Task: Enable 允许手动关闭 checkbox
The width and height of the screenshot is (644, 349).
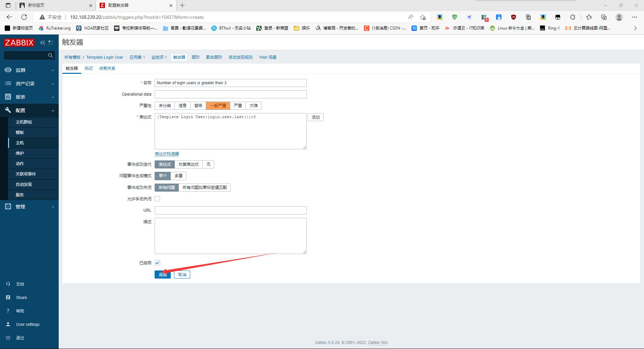Action: point(157,199)
